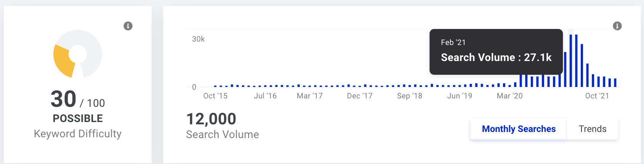Select the Monthly Searches tab
The width and height of the screenshot is (644, 164).
(519, 129)
